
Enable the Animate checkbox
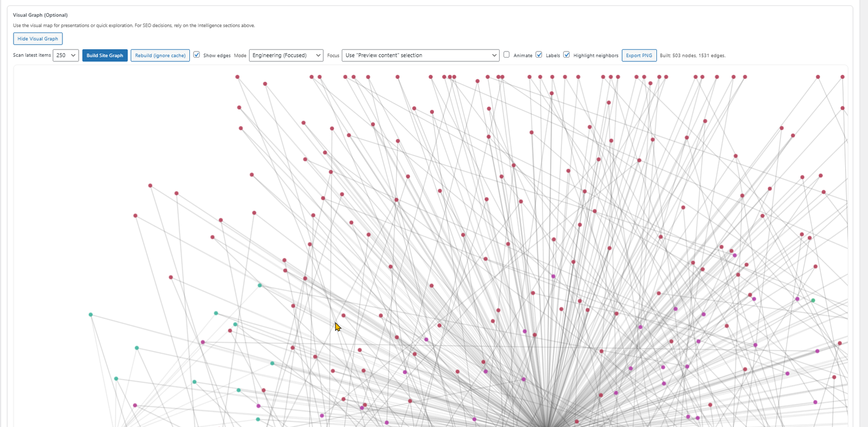point(507,55)
